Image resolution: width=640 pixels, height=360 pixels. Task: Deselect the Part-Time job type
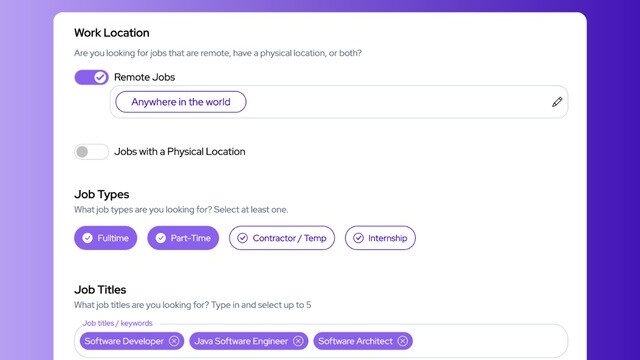[183, 238]
